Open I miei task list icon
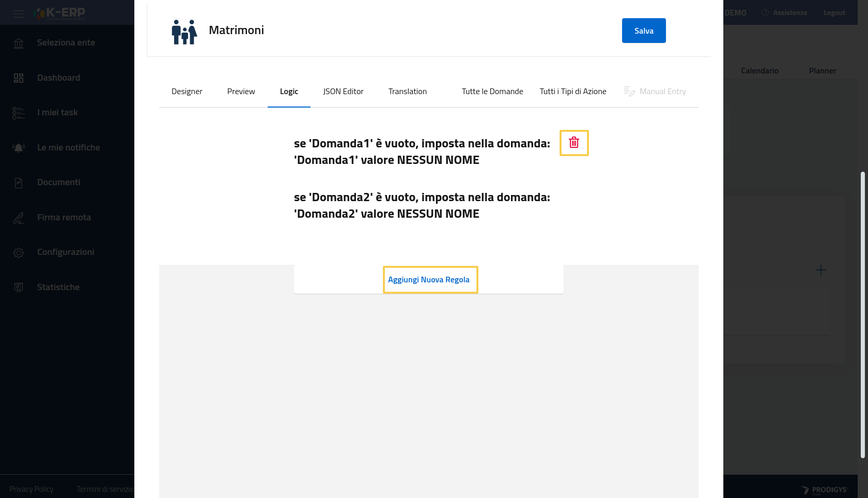The image size is (868, 498). point(19,113)
